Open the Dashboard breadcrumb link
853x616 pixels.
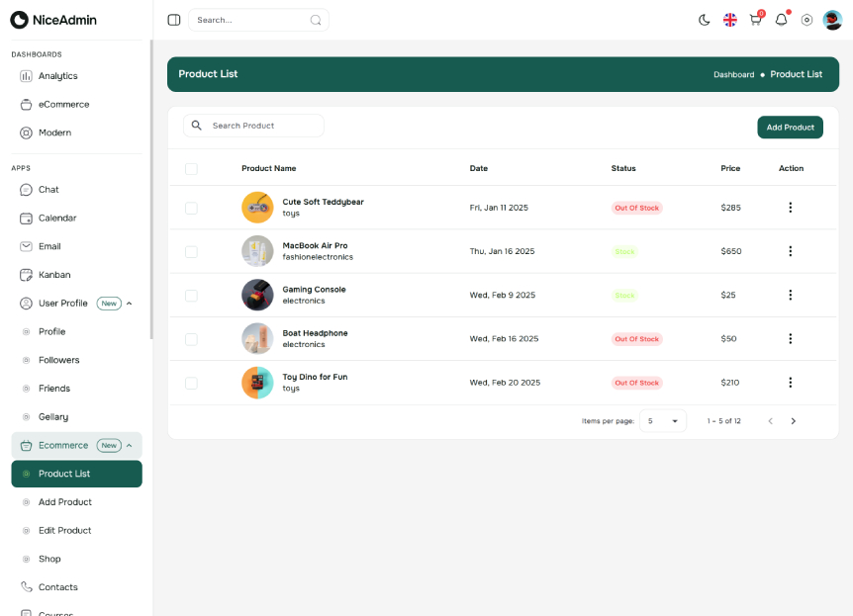(x=733, y=74)
